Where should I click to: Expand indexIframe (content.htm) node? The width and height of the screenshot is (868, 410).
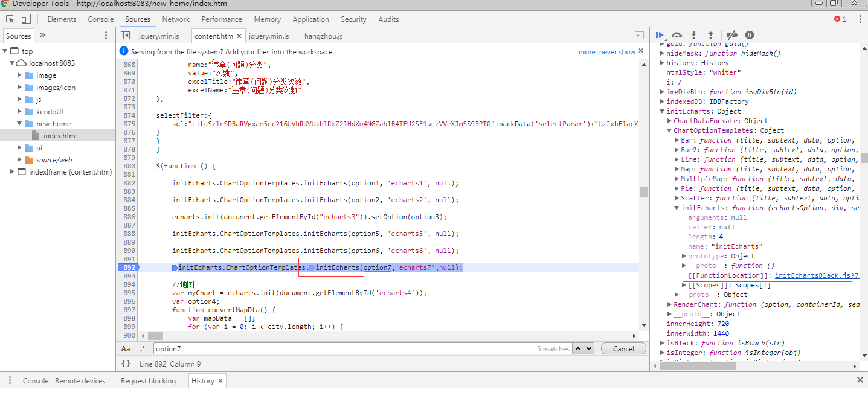tap(13, 172)
